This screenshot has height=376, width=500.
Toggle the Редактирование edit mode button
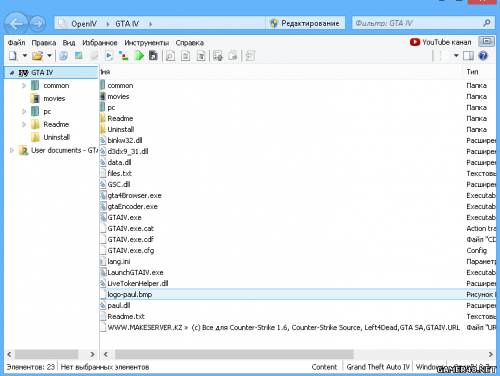coord(305,23)
